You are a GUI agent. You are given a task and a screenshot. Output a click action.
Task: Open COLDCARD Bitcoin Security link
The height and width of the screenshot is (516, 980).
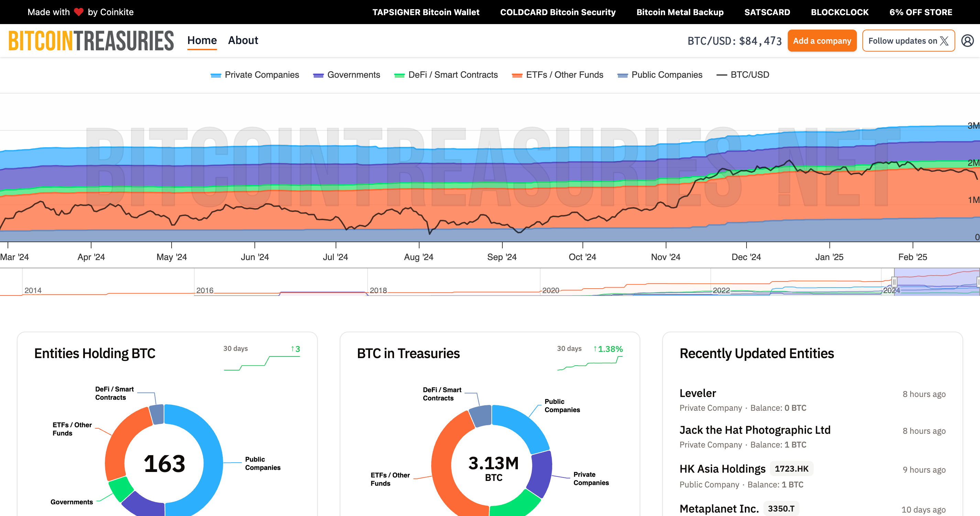[558, 12]
